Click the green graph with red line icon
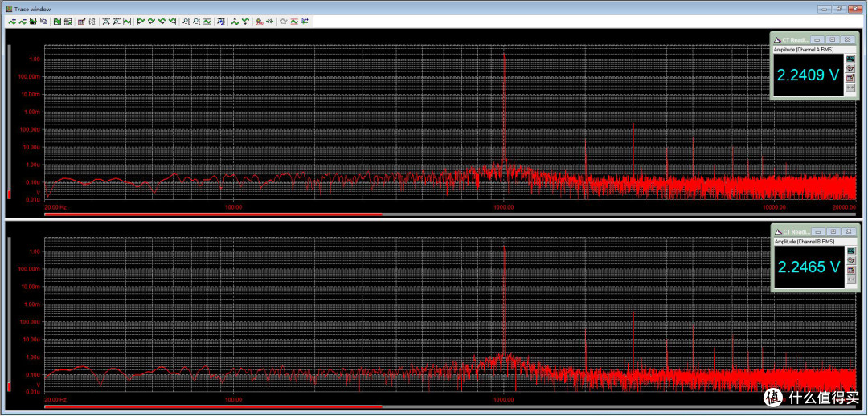The width and height of the screenshot is (868, 416). pyautogui.click(x=294, y=22)
